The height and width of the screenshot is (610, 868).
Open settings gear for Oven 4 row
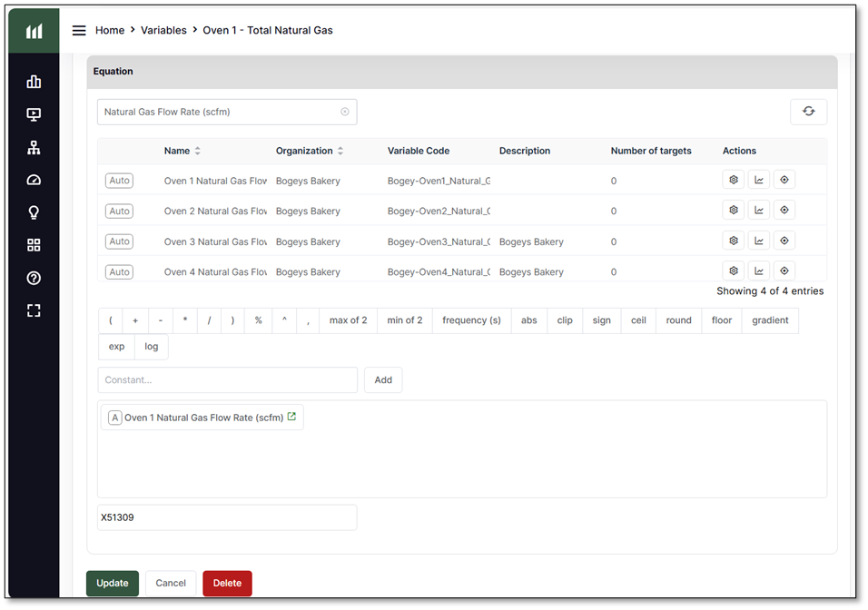tap(734, 271)
